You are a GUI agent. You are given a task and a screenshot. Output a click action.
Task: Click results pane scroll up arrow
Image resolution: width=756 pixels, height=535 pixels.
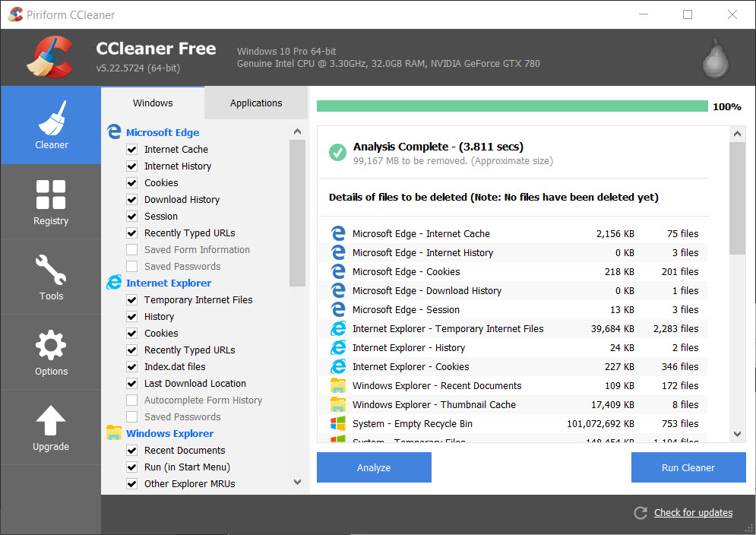pos(737,134)
